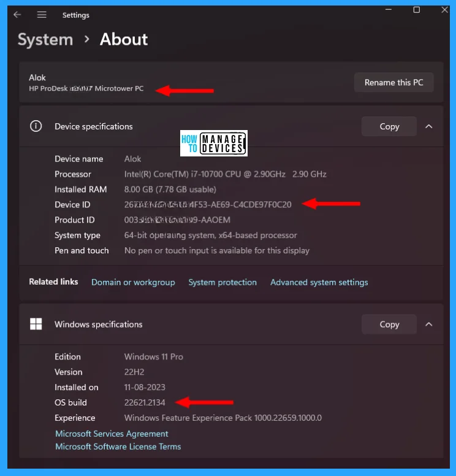456x476 pixels.
Task: Click the Device name value Alok
Action: [x=132, y=159]
